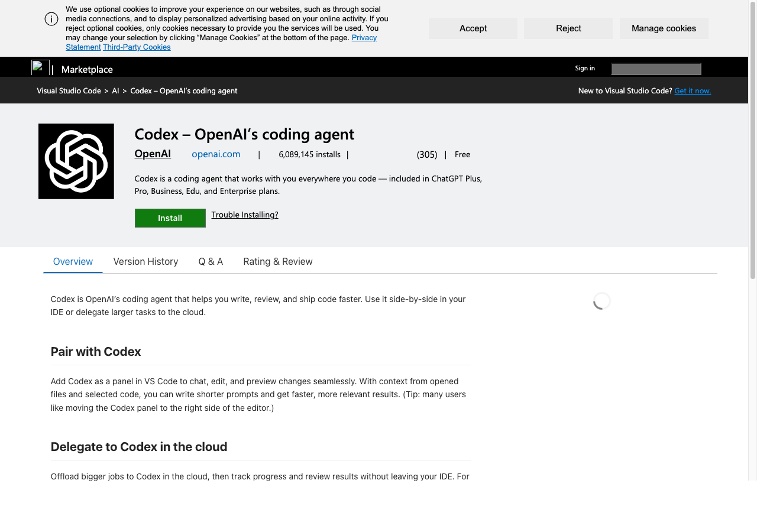This screenshot has height=532, width=757.
Task: Open the Q & A tab
Action: [211, 261]
